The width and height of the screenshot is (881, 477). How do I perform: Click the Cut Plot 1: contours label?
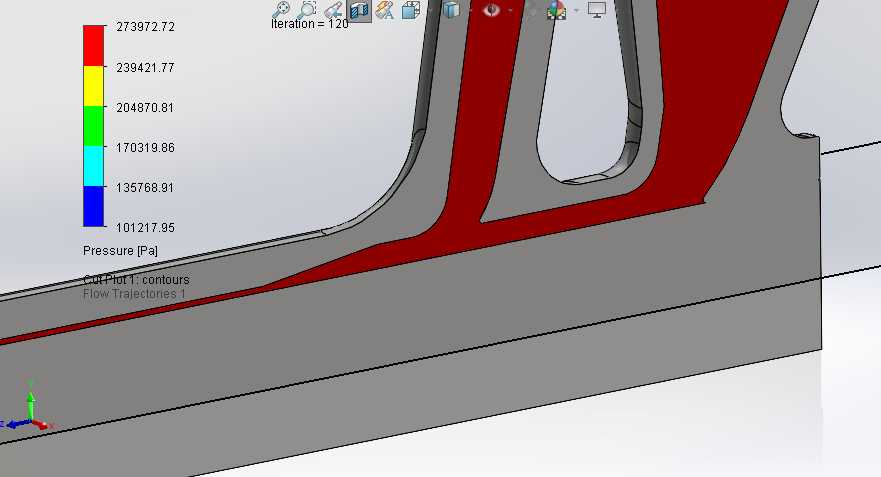click(x=137, y=279)
